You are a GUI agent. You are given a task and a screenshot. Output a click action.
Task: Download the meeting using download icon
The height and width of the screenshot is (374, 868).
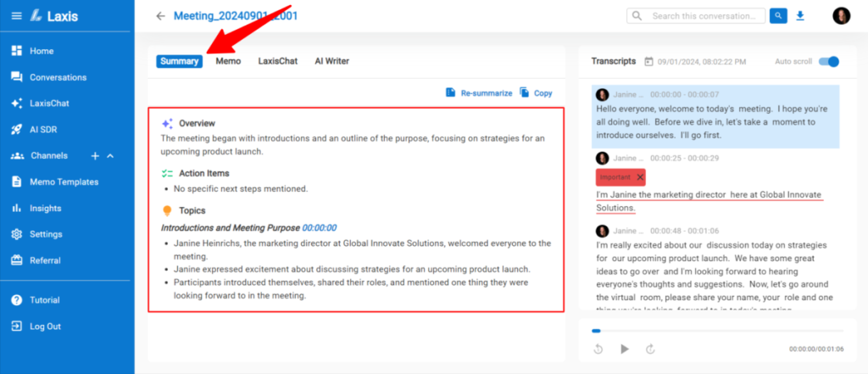pyautogui.click(x=800, y=16)
